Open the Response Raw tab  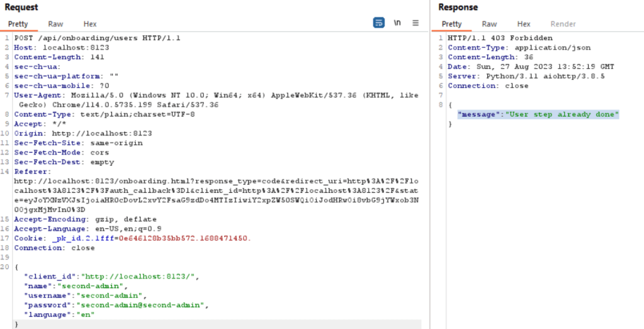click(x=489, y=24)
